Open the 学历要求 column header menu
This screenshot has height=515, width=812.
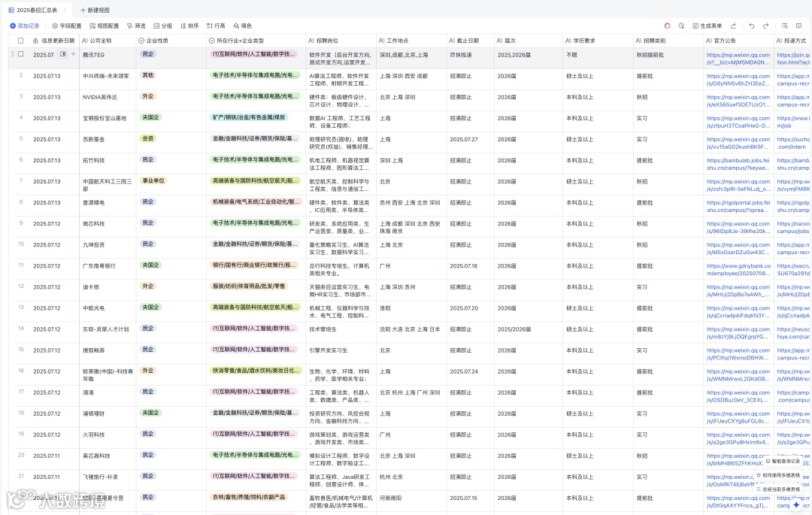pyautogui.click(x=598, y=41)
